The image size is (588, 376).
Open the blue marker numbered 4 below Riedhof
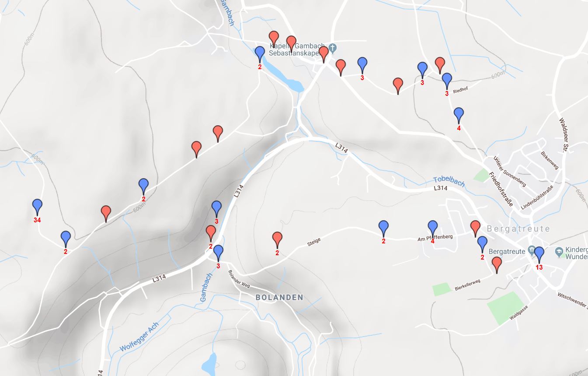tap(459, 116)
